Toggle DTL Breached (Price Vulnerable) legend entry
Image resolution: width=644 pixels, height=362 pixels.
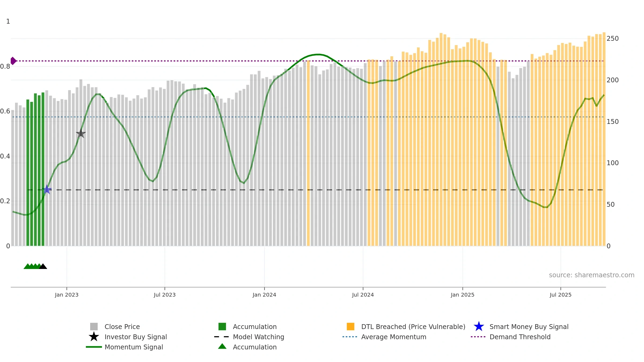pos(406,327)
